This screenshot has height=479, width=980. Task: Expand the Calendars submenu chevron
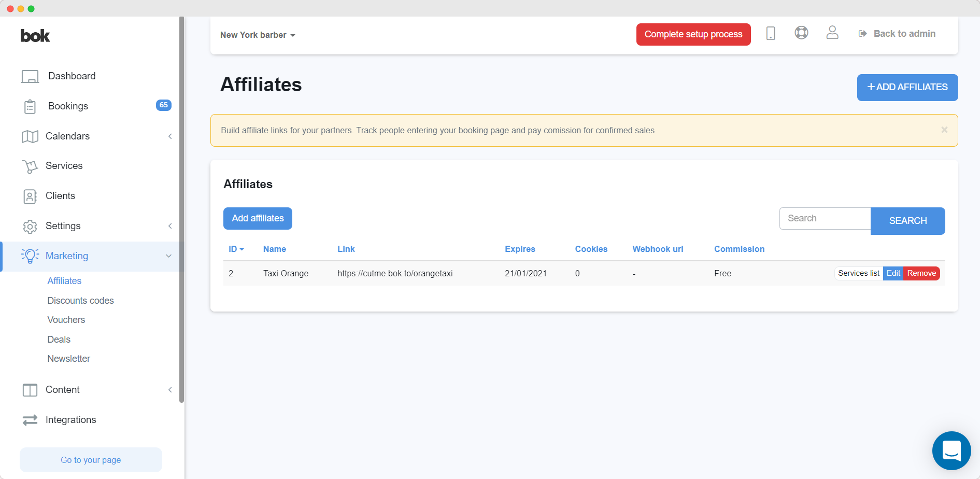170,136
